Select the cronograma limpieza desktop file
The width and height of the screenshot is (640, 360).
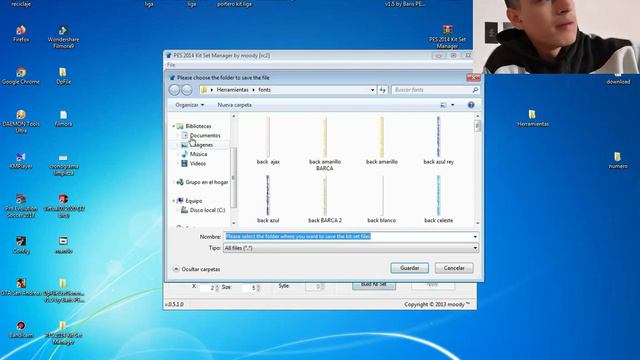pyautogui.click(x=63, y=164)
